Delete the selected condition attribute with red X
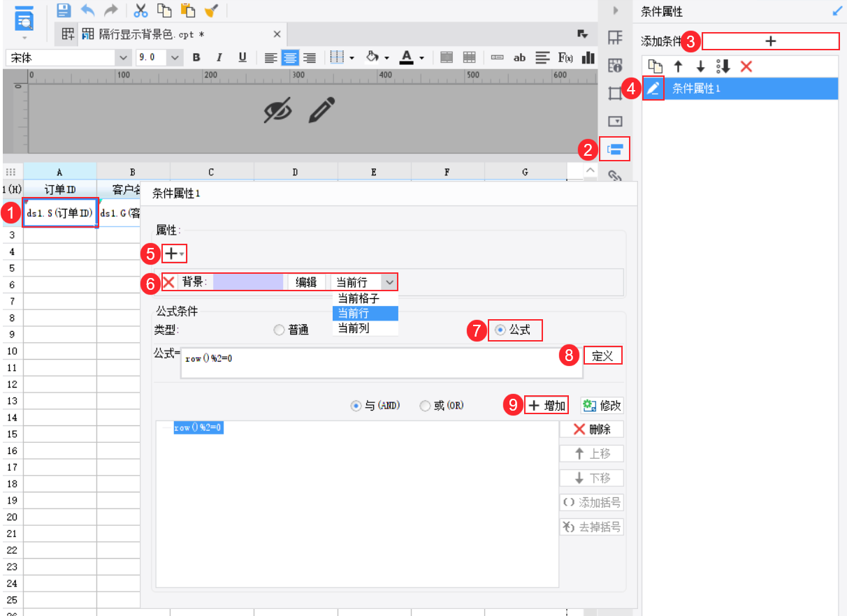847x616 pixels. 746,66
